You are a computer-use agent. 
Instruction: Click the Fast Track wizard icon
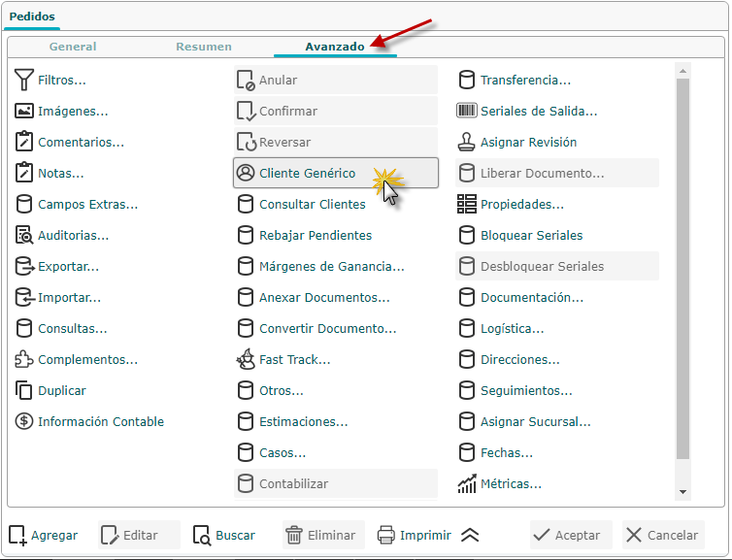pyautogui.click(x=246, y=359)
